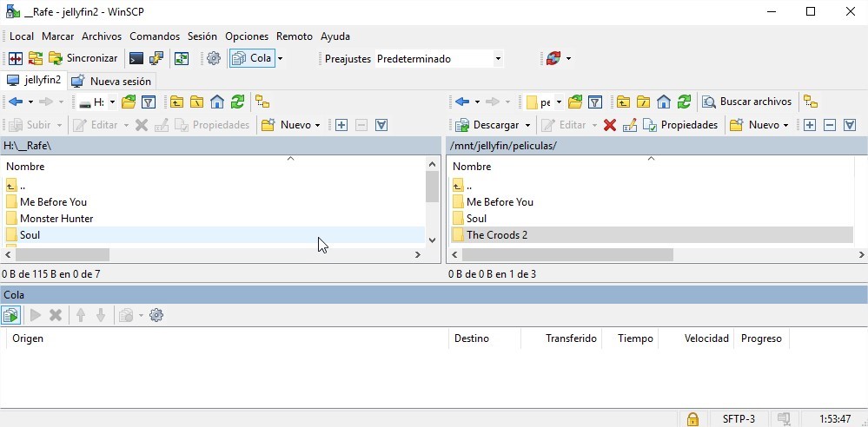Refresh the local panel
The image size is (868, 427).
pyautogui.click(x=237, y=102)
